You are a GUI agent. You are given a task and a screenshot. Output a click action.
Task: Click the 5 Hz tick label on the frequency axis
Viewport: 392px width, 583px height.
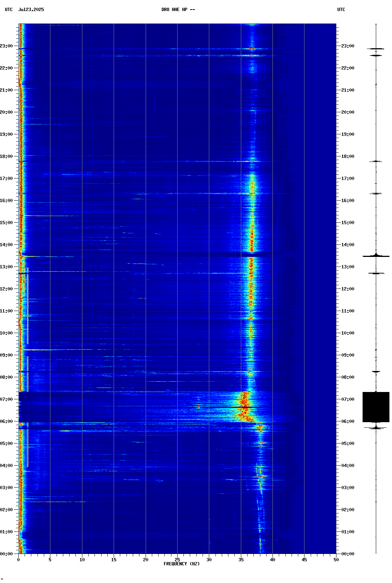click(50, 560)
